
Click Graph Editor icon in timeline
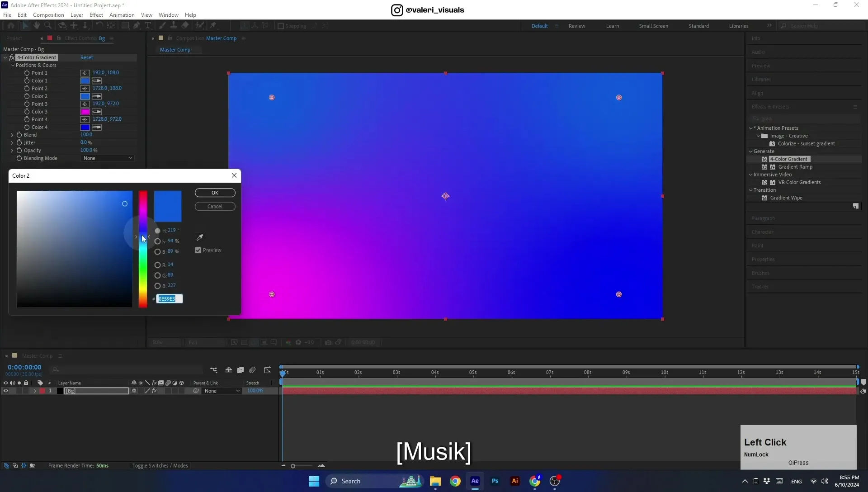pos(268,370)
